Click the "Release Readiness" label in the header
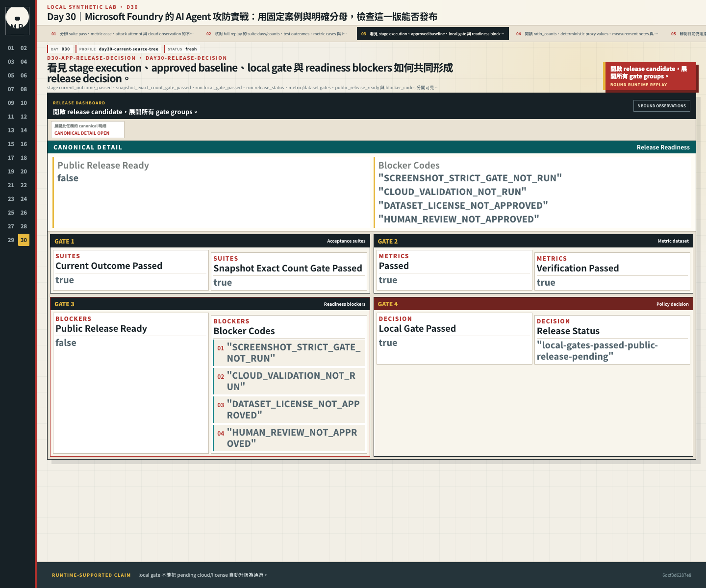 (663, 147)
